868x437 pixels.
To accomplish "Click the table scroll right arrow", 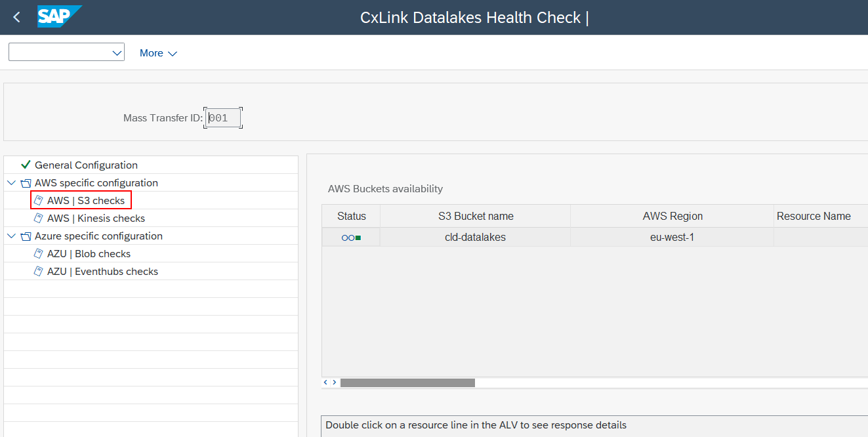I will [335, 382].
